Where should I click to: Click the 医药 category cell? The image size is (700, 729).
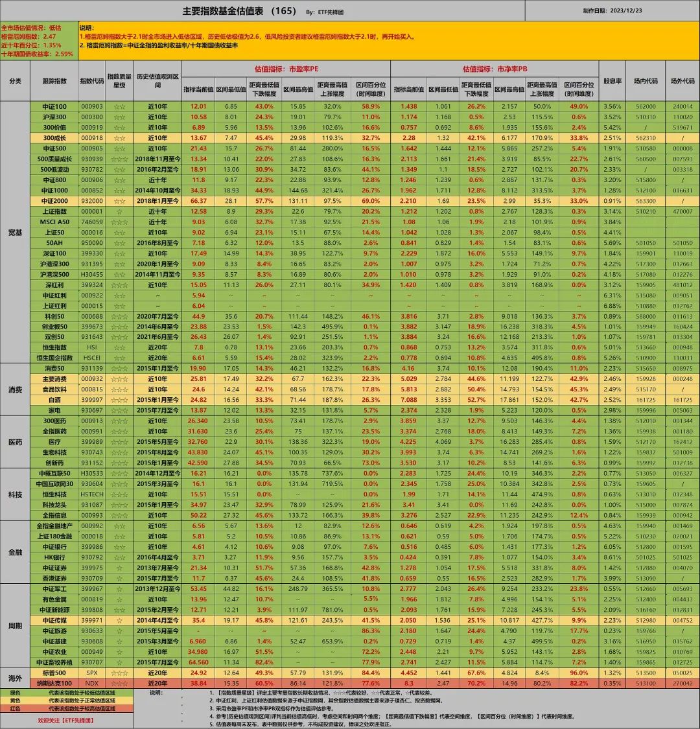(x=16, y=442)
